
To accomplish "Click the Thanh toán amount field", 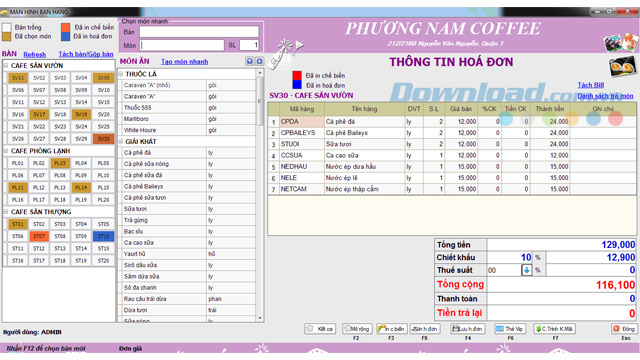I will 562,299.
